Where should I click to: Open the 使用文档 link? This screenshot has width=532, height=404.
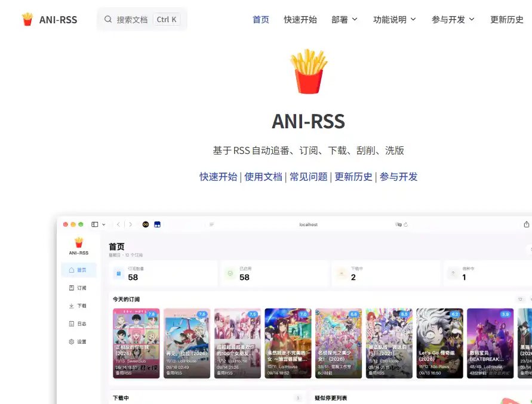[263, 177]
